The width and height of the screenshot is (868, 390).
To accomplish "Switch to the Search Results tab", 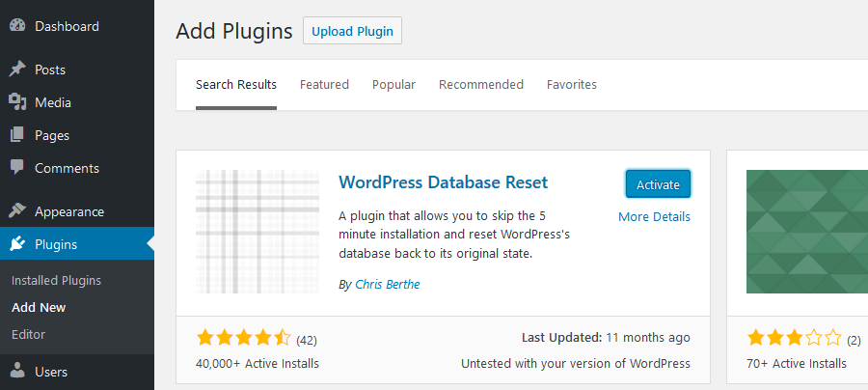I will (x=236, y=85).
